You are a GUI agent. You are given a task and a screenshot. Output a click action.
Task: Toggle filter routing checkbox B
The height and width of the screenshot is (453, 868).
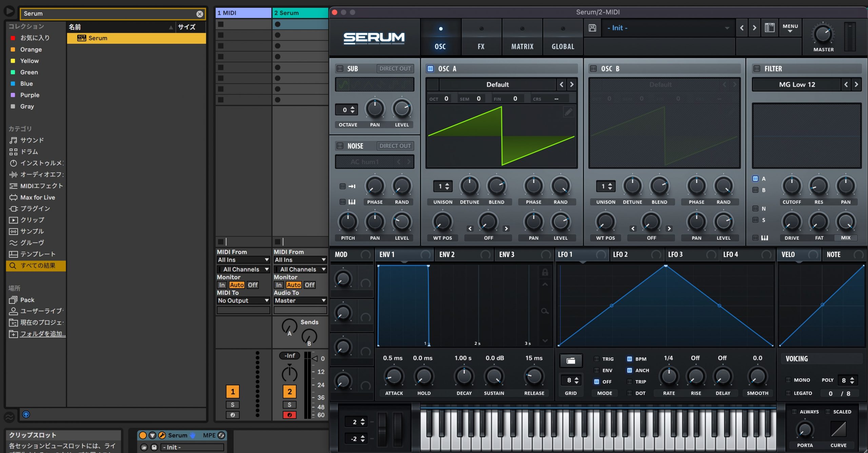[755, 190]
